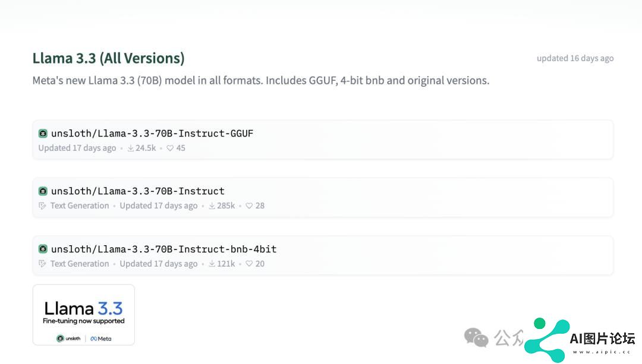Open the Llama 3.3 fine-tuning thumbnail image
The height and width of the screenshot is (364, 642).
(84, 315)
